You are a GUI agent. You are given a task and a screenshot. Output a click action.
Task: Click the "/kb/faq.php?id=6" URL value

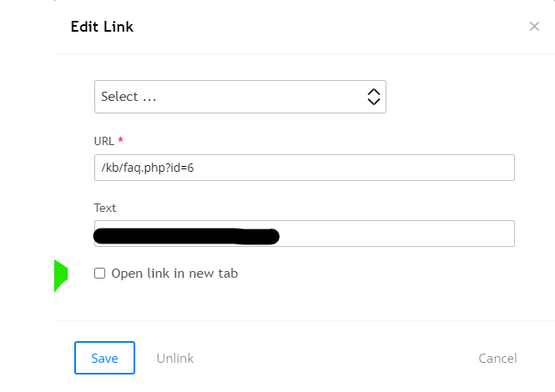(x=147, y=168)
